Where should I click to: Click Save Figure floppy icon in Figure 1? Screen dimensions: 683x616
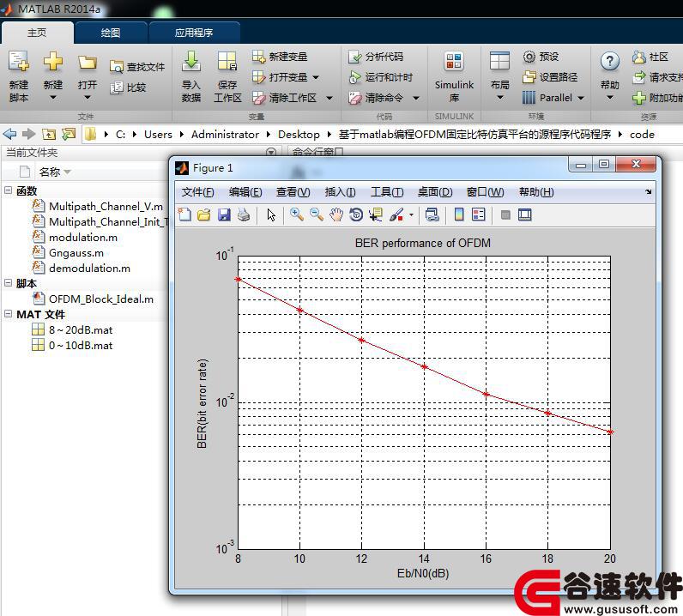(224, 214)
